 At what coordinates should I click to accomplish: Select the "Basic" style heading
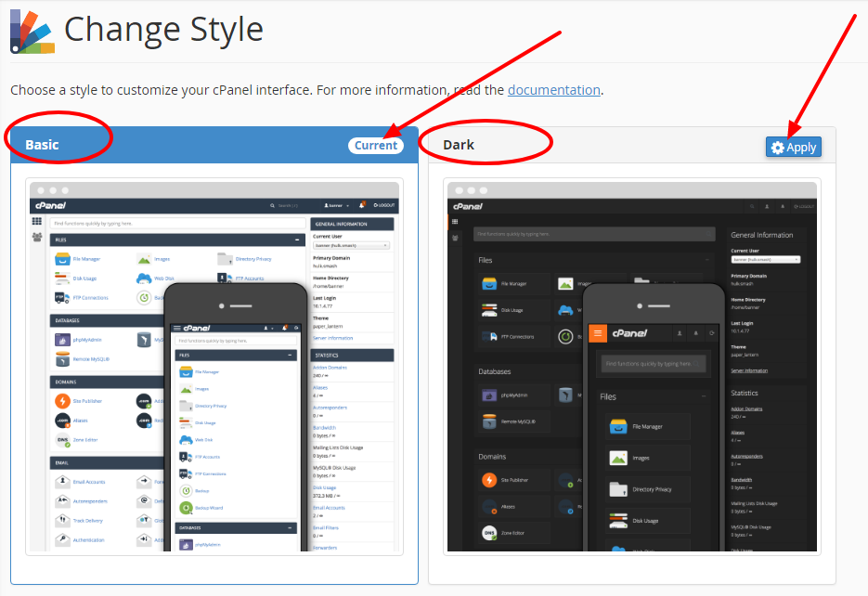pos(42,145)
